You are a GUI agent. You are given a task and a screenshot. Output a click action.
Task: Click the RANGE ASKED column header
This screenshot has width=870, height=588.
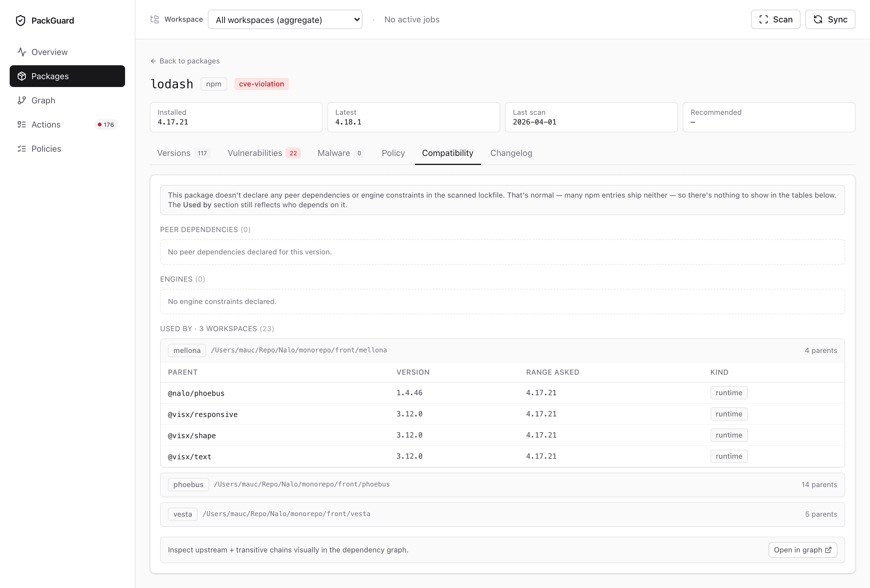[x=553, y=372]
